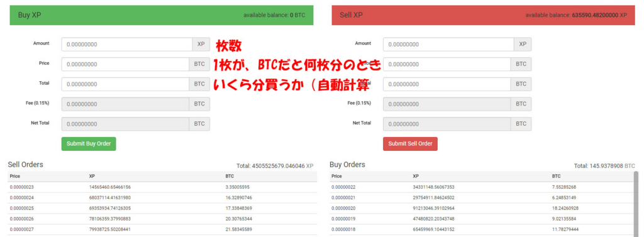Click BTC value 9.02135584 in Buy Orders
644x237 pixels.
(x=564, y=219)
